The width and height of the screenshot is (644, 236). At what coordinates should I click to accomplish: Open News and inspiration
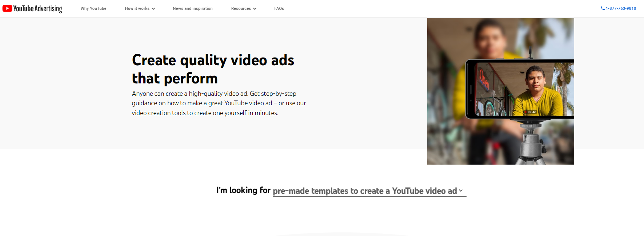(193, 8)
